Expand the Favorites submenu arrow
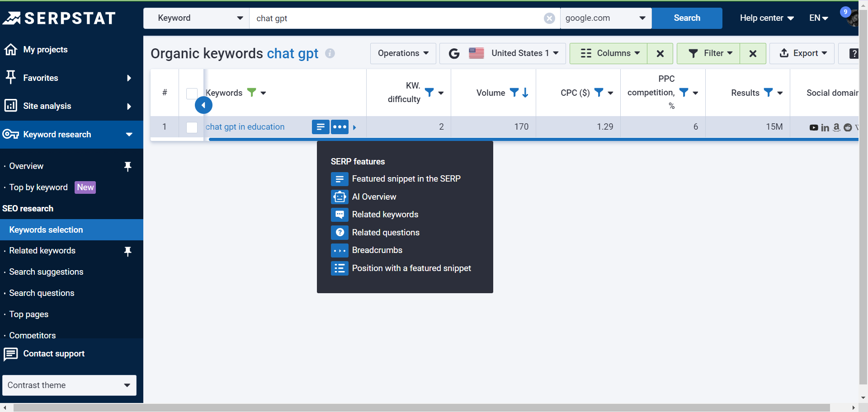This screenshot has width=868, height=412. pyautogui.click(x=129, y=78)
